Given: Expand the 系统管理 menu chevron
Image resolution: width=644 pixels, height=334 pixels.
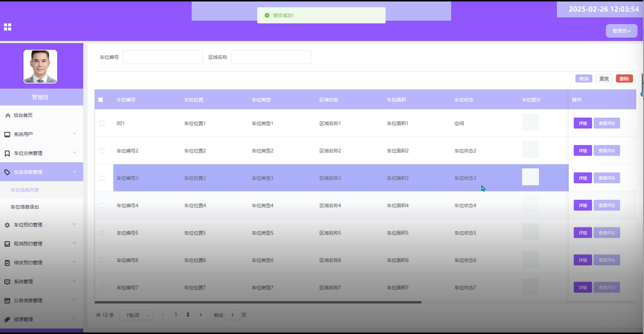Looking at the screenshot, I should 74,281.
